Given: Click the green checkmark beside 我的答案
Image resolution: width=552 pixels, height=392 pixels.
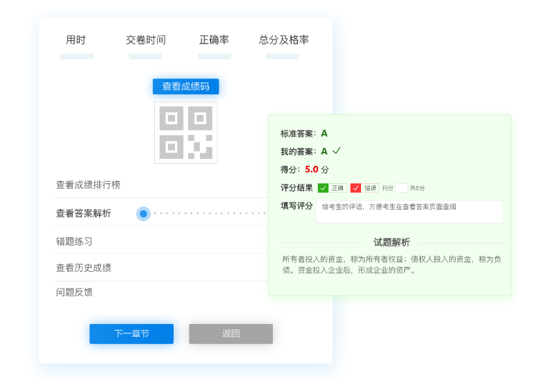Looking at the screenshot, I should click(x=337, y=151).
